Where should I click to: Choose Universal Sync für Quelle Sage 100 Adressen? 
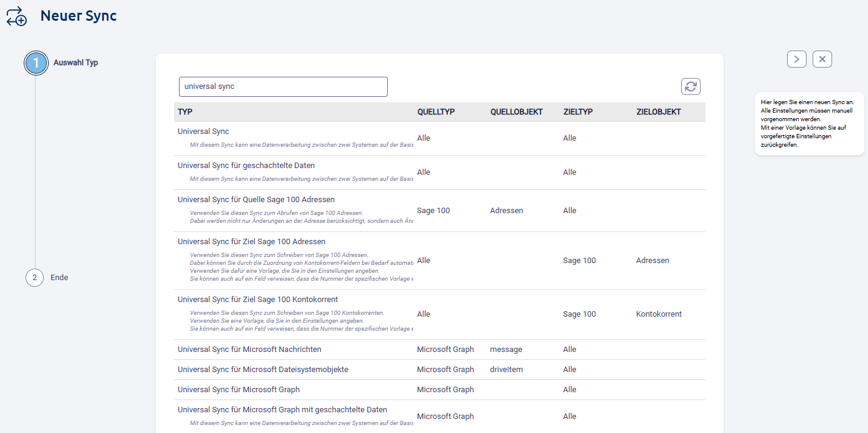256,200
